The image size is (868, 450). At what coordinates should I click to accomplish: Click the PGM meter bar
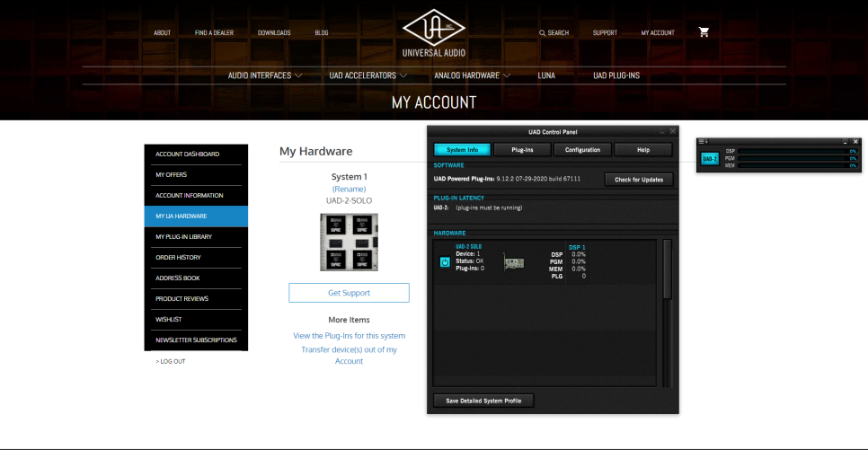pyautogui.click(x=798, y=158)
